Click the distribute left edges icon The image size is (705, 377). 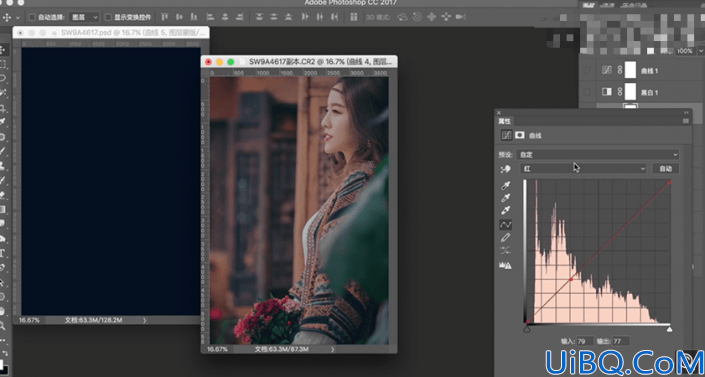tap(305, 17)
